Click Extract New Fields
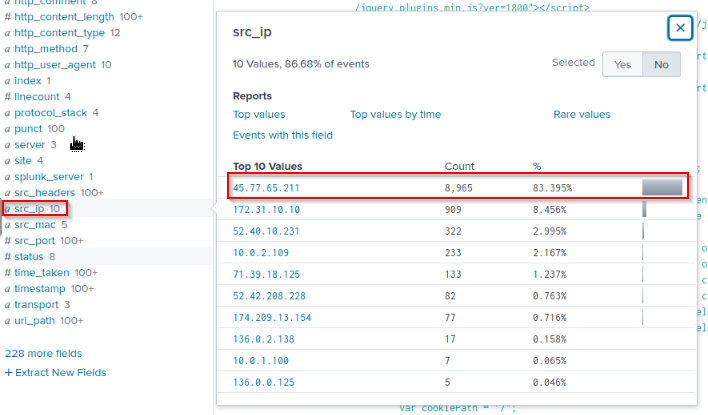The width and height of the screenshot is (708, 415). tap(55, 373)
